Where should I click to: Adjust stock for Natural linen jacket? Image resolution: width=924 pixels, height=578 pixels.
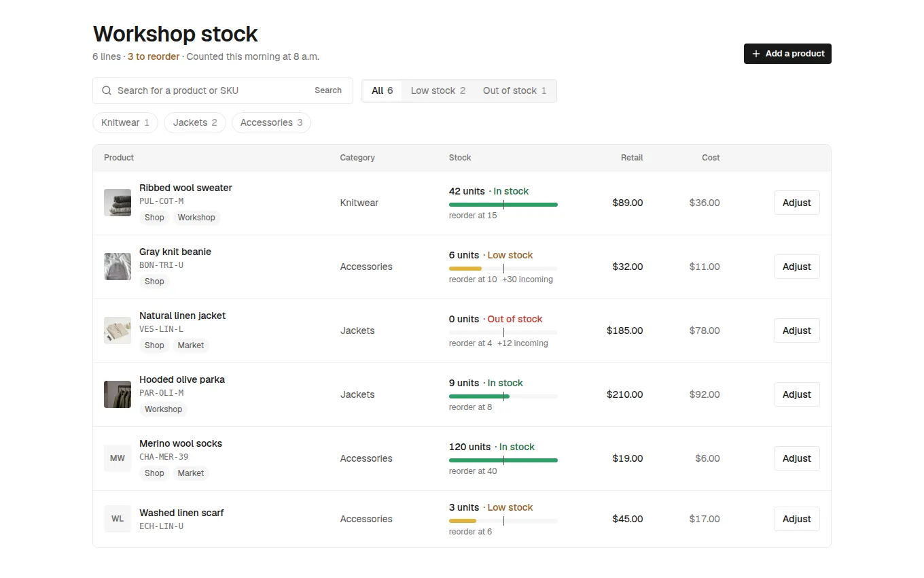797,330
